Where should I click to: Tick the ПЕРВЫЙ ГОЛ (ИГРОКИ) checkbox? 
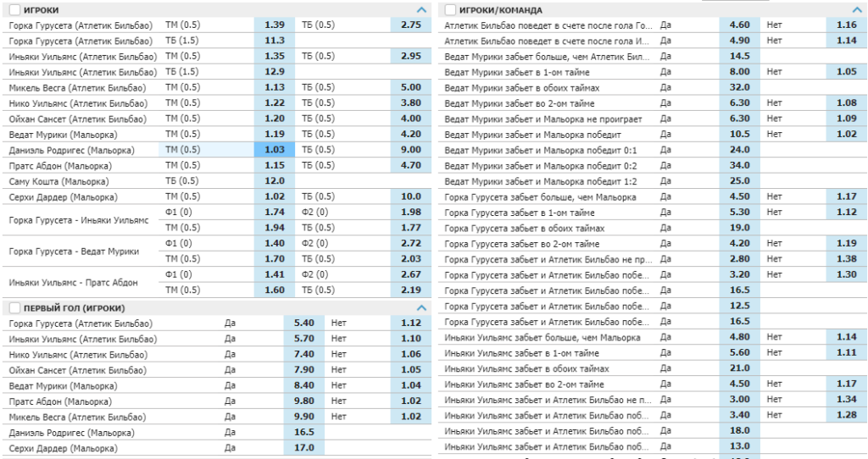pyautogui.click(x=14, y=308)
